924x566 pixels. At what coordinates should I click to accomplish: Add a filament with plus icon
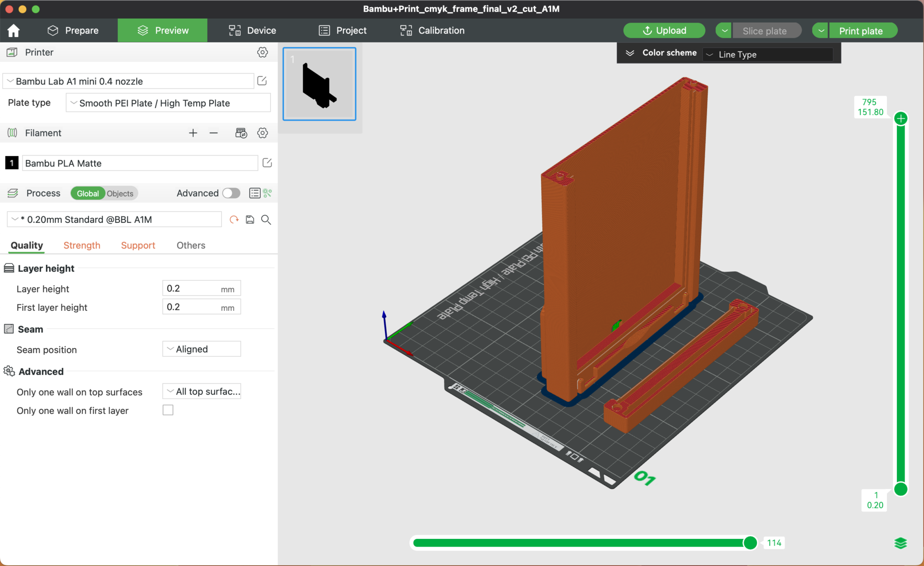[x=193, y=133]
